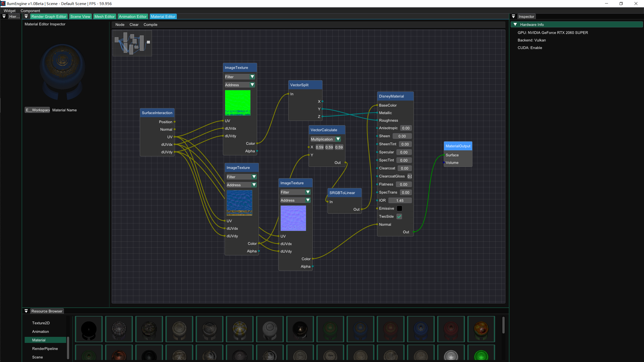Toggle the TwoSide checkbox
Viewport: 644px width, 362px height.
point(399,216)
